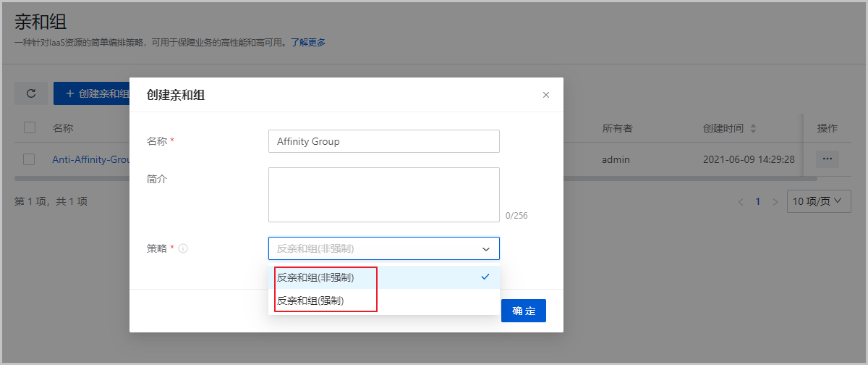The height and width of the screenshot is (365, 868).
Task: Click the 名称 input with Affinity Group
Action: (383, 141)
